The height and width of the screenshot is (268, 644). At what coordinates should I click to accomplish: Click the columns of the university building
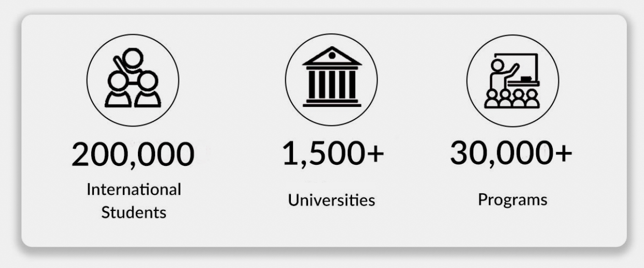pyautogui.click(x=332, y=84)
